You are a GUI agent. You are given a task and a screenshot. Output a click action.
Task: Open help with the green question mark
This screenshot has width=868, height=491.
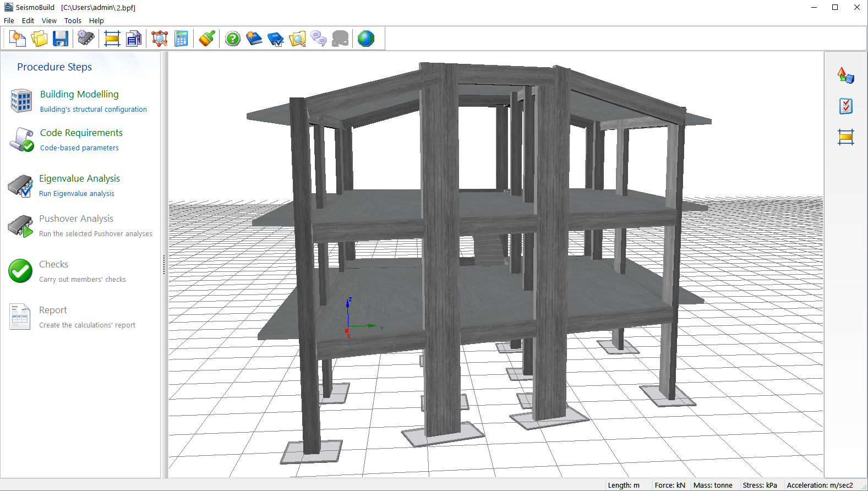click(x=233, y=39)
